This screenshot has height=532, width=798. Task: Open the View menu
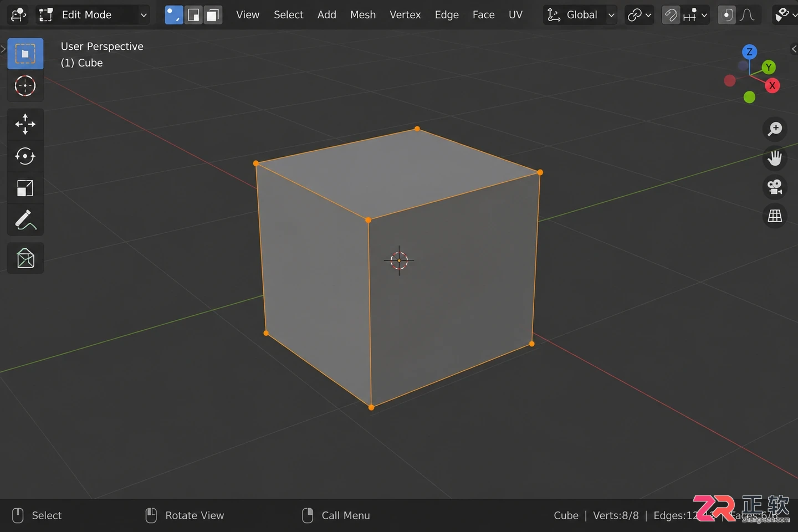(248, 15)
